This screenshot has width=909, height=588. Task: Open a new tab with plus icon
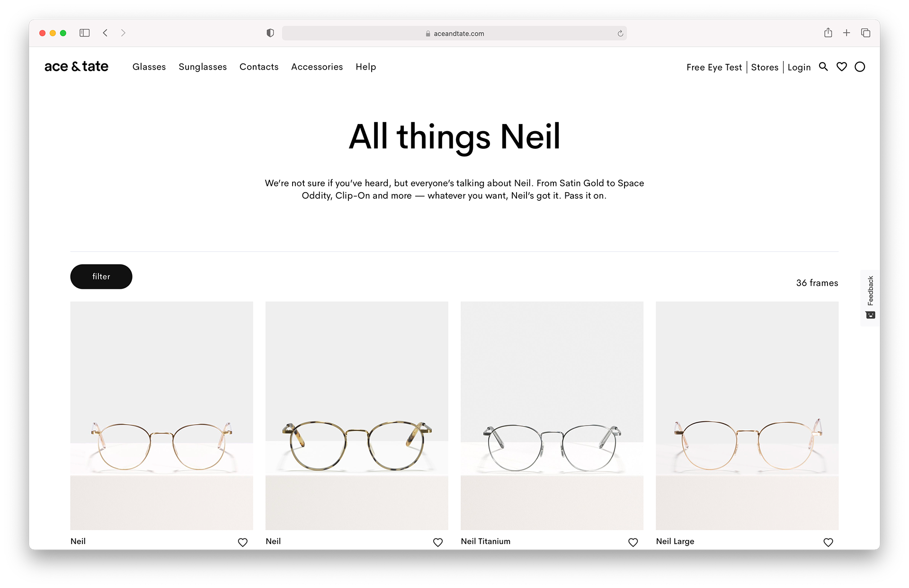847,33
